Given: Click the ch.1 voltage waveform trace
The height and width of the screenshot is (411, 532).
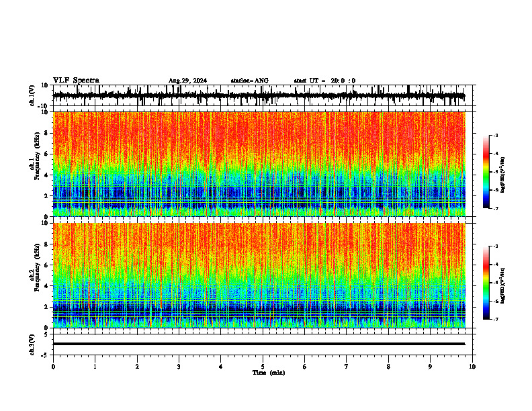Looking at the screenshot, I should coord(259,95).
